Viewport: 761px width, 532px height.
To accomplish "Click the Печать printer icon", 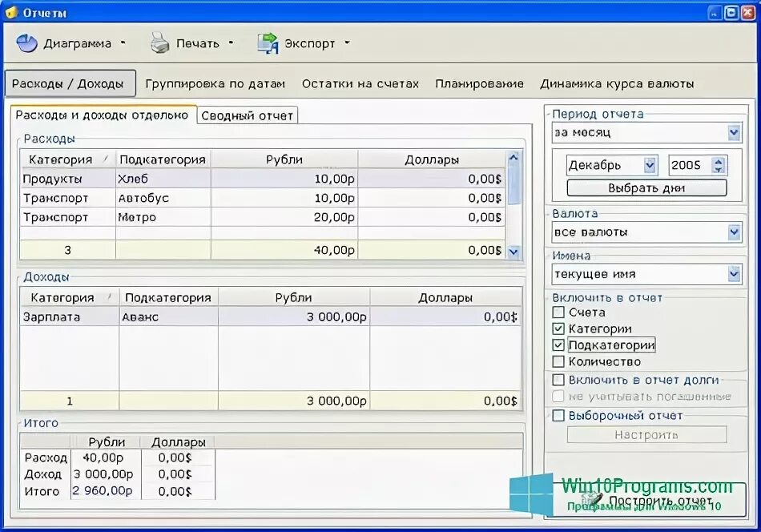I will tap(159, 42).
